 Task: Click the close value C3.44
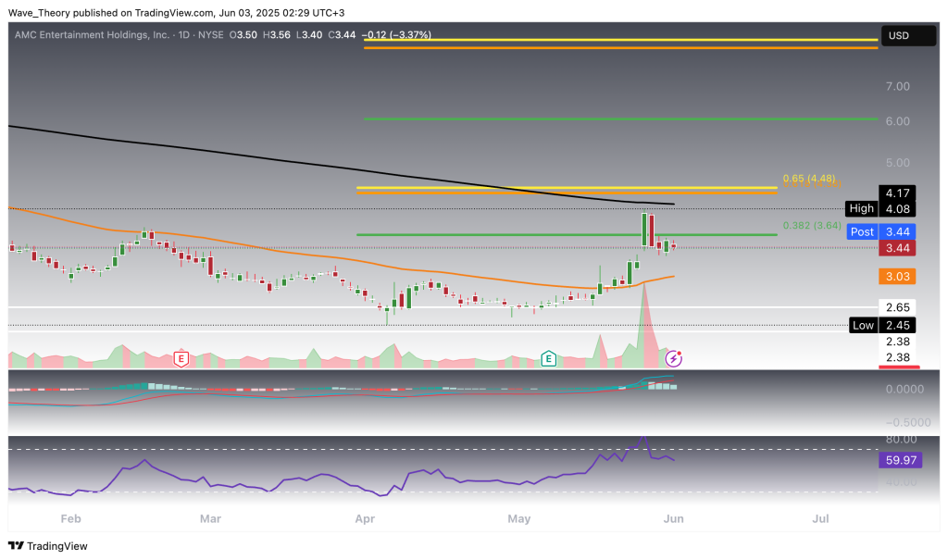(342, 35)
